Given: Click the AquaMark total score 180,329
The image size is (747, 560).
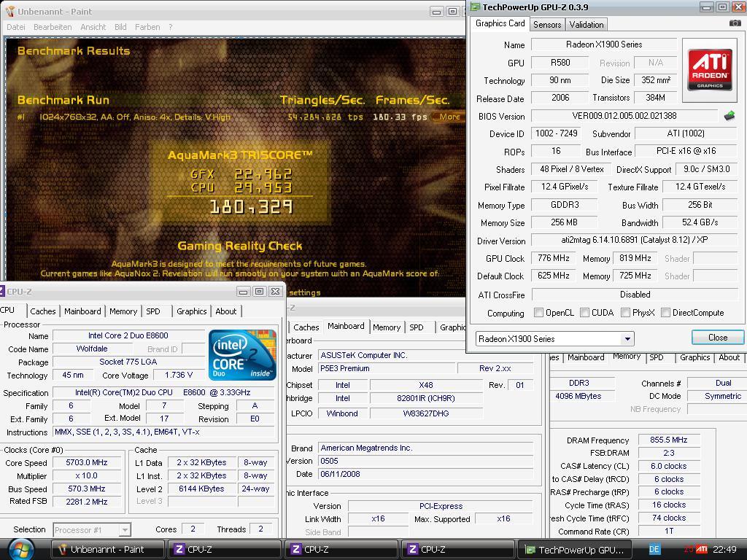Looking at the screenshot, I should click(251, 206).
